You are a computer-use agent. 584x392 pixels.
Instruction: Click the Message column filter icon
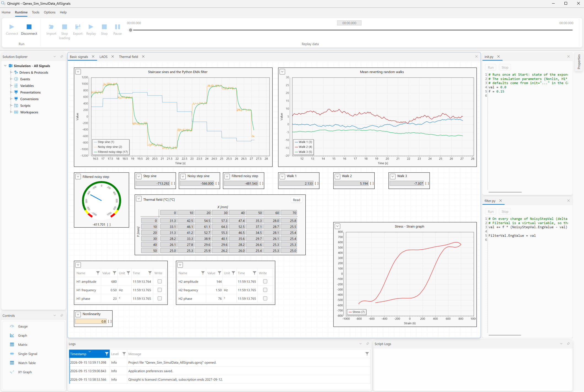pos(367,354)
